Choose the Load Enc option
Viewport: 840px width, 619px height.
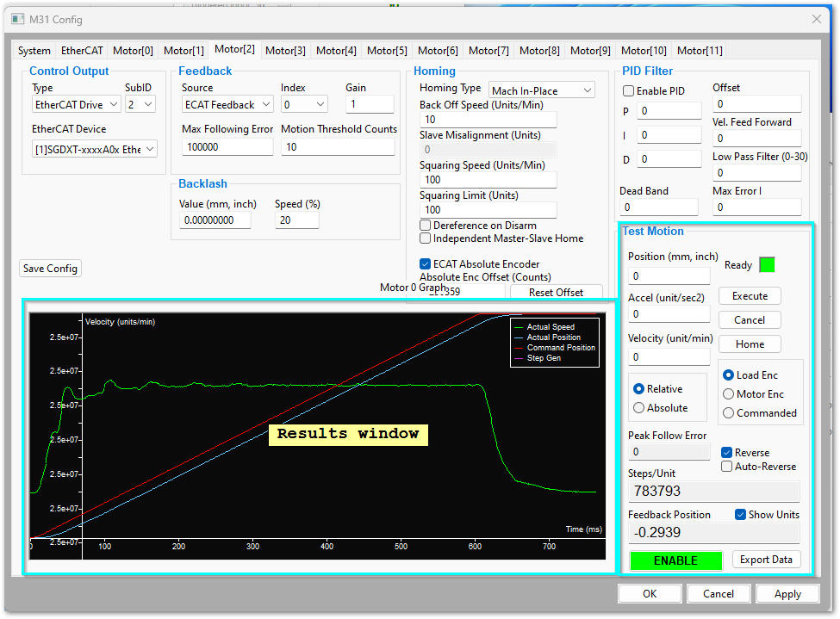728,375
